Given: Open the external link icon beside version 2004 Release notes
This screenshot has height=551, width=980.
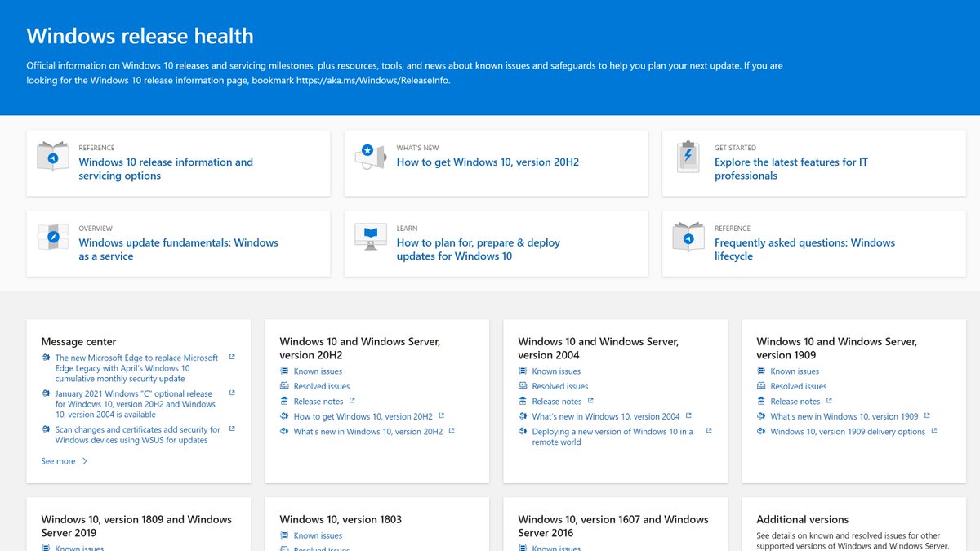Looking at the screenshot, I should click(590, 400).
